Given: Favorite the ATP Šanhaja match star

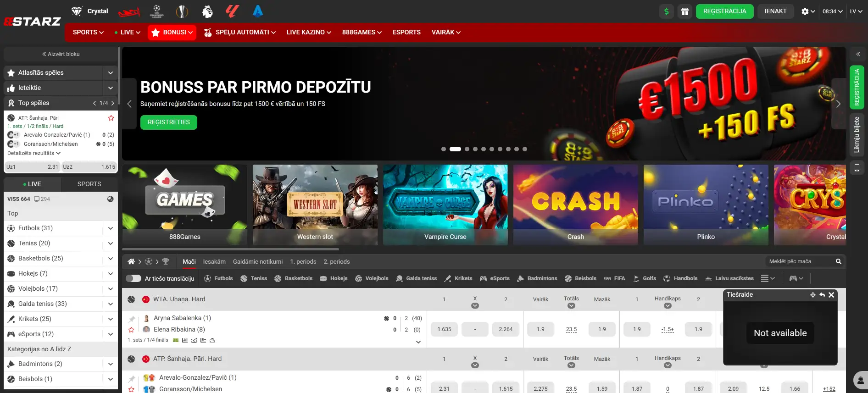Looking at the screenshot, I should [111, 118].
